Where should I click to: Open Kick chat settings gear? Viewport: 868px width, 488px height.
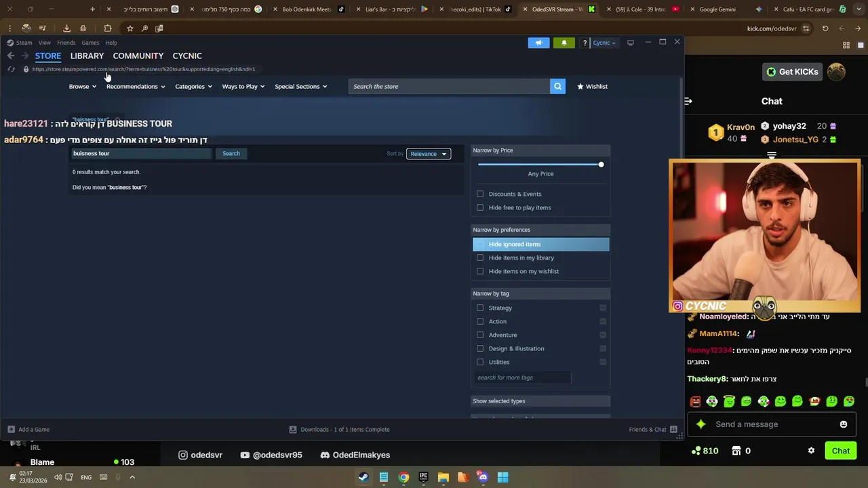(811, 451)
